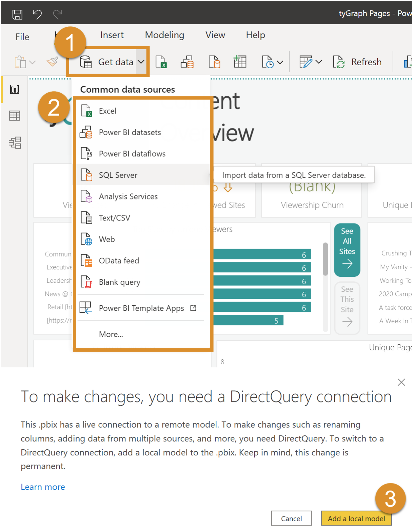Click the Undo arrow icon
Screen dimensions: 413x532
pos(37,14)
